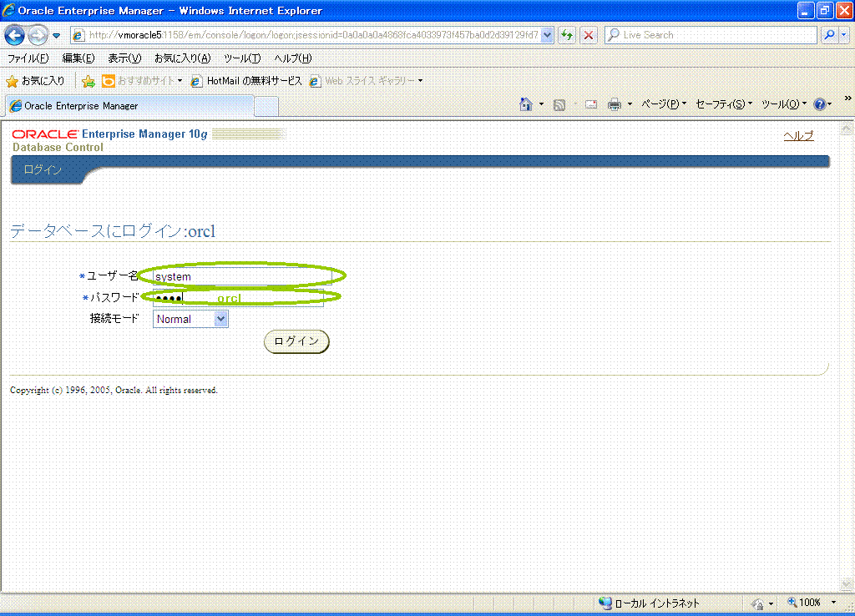The image size is (855, 616).
Task: Expand the zoom level dropdown arrow
Action: coord(833,603)
